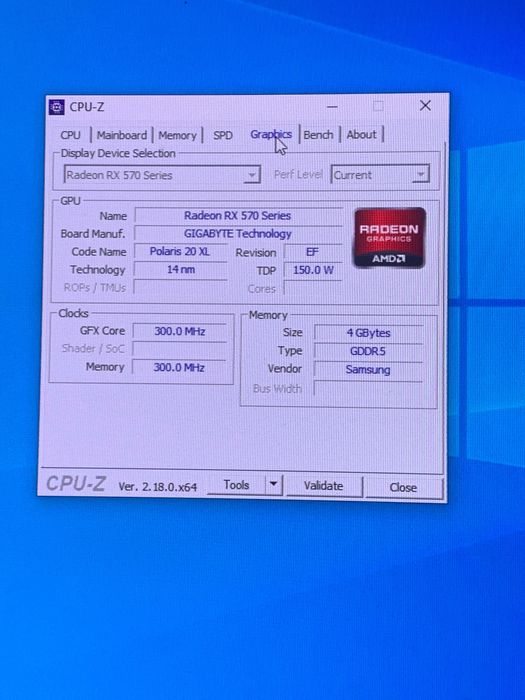Click the empty Shader / SoC field
Viewport: 525px width, 700px height.
(179, 349)
